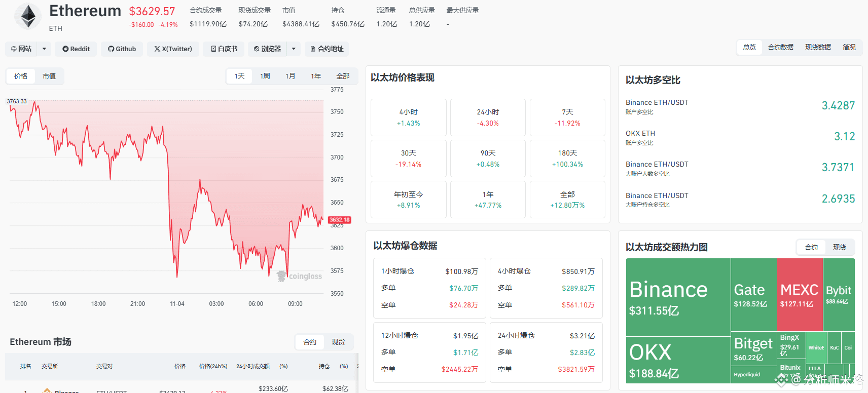This screenshot has width=868, height=393.
Task: Click the OKX ETH long-short ratio row
Action: [740, 137]
